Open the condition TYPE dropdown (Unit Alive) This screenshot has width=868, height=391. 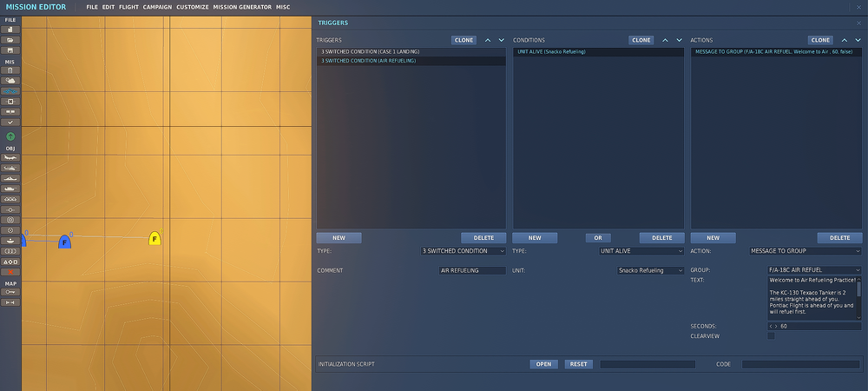pyautogui.click(x=641, y=251)
